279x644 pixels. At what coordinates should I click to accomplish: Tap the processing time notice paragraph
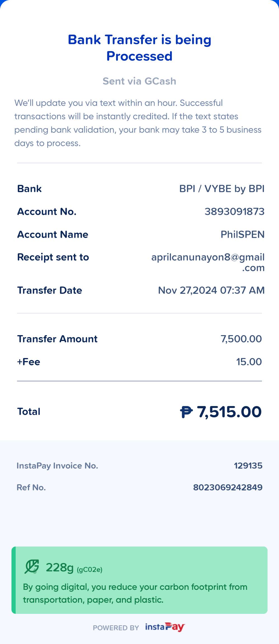coord(138,123)
